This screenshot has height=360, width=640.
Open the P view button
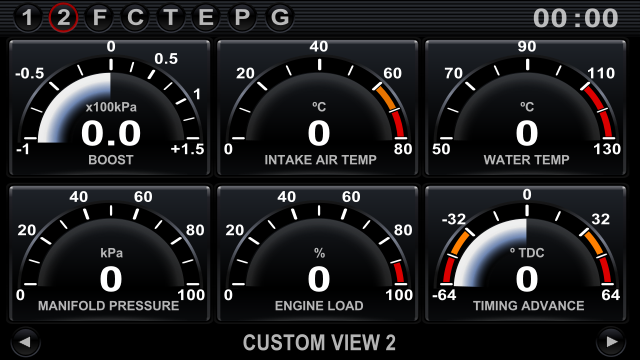coord(242,18)
